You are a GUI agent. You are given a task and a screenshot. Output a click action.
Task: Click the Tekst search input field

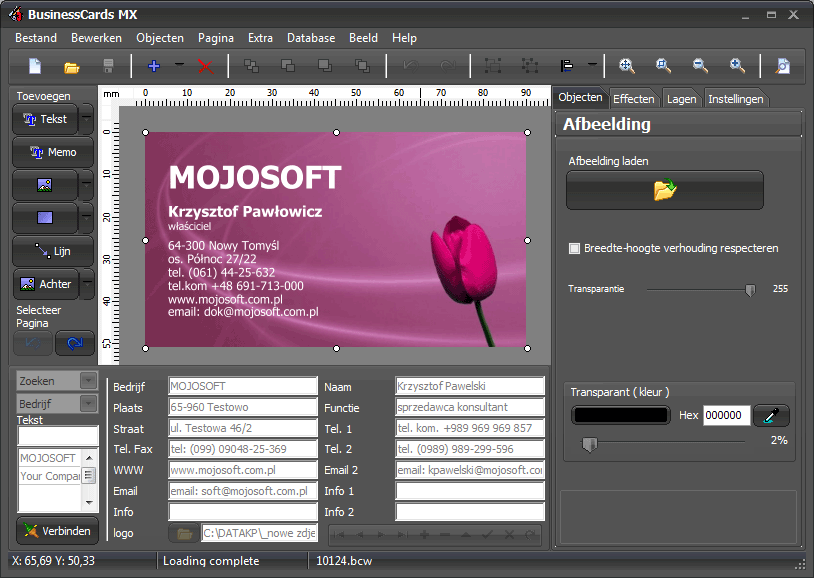[58, 436]
